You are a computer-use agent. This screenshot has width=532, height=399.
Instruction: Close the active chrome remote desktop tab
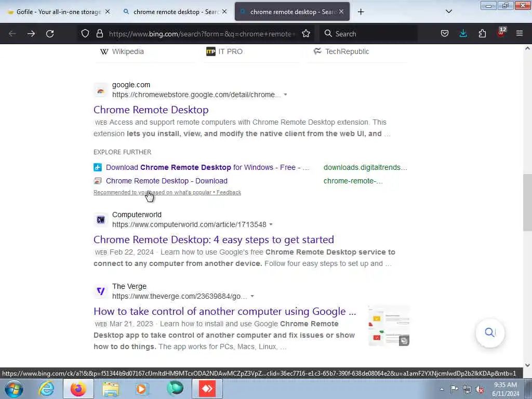[341, 11]
